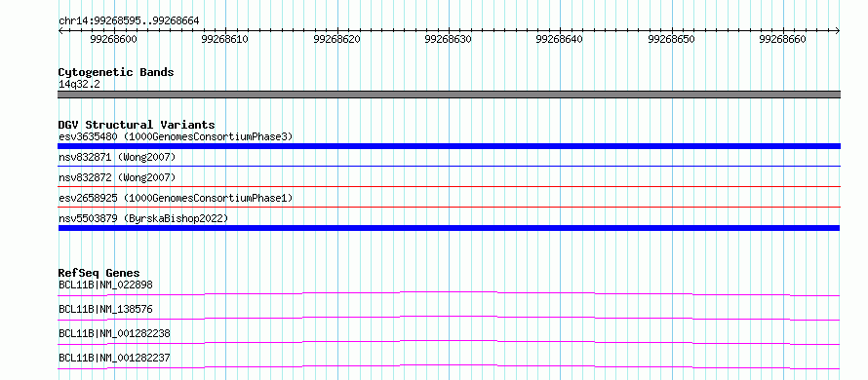Click the gray 14q32.2 cytogenetic band bar
The width and height of the screenshot is (868, 380).
[449, 95]
